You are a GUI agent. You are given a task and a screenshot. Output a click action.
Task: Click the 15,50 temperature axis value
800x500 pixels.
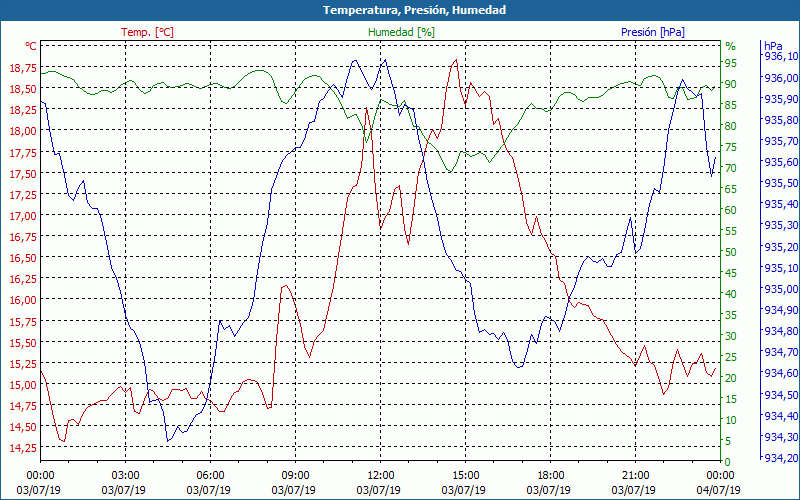point(23,342)
